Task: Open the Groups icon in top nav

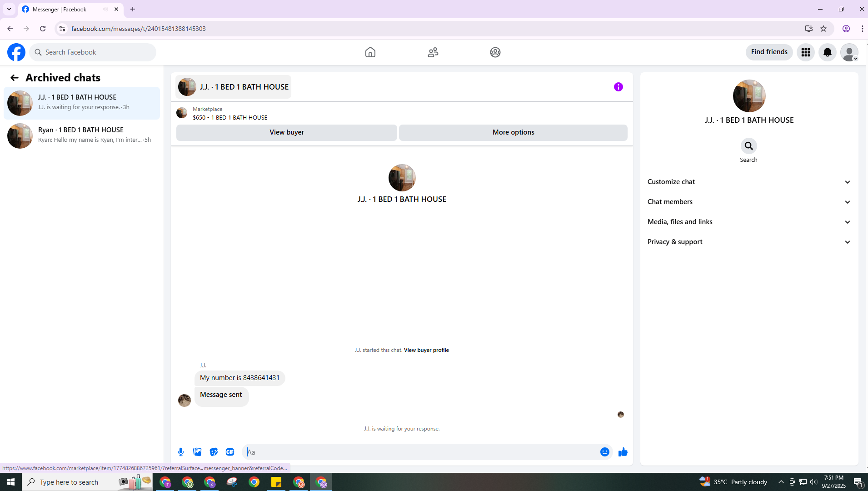Action: point(495,52)
